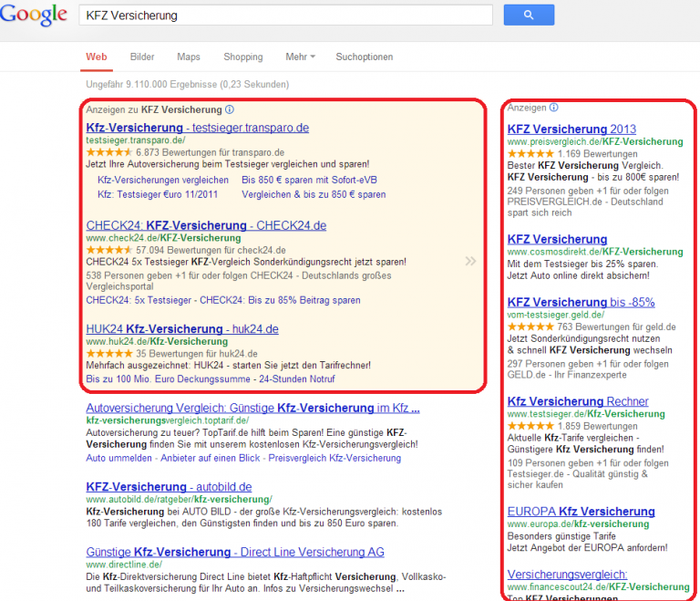
Task: Open Kfz Versicherung Rechner sidebar ad
Action: (x=578, y=401)
